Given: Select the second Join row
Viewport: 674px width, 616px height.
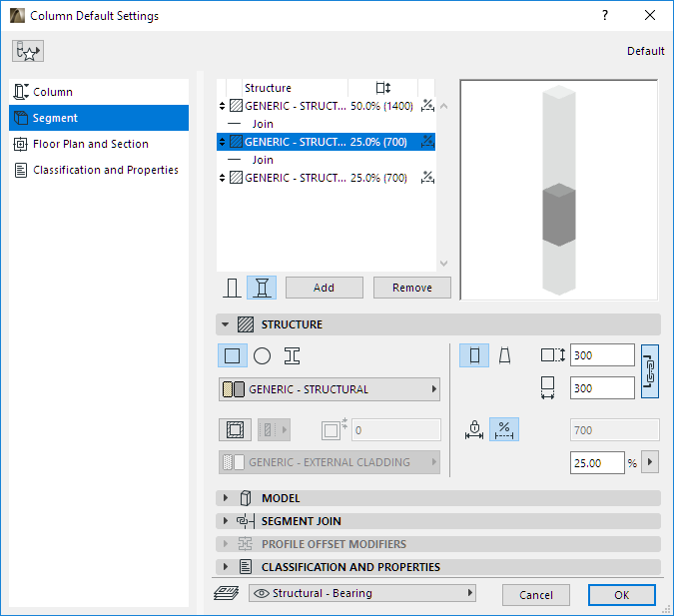Looking at the screenshot, I should click(x=326, y=160).
